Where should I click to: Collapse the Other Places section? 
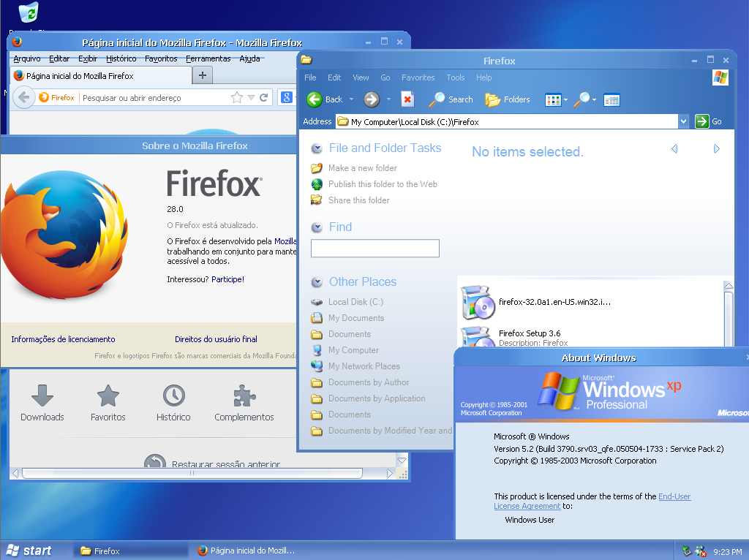[x=317, y=282]
